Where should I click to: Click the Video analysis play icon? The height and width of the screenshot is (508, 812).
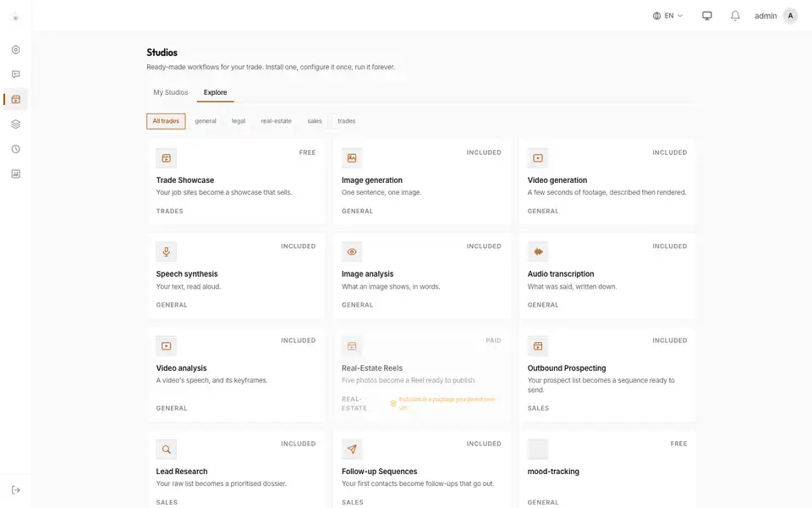167,345
